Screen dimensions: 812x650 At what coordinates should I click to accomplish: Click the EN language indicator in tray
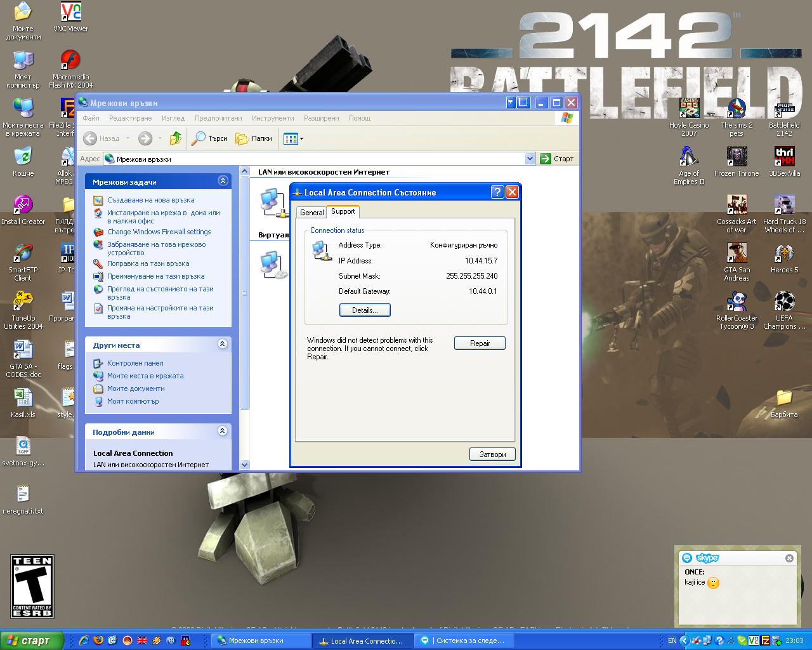(672, 640)
